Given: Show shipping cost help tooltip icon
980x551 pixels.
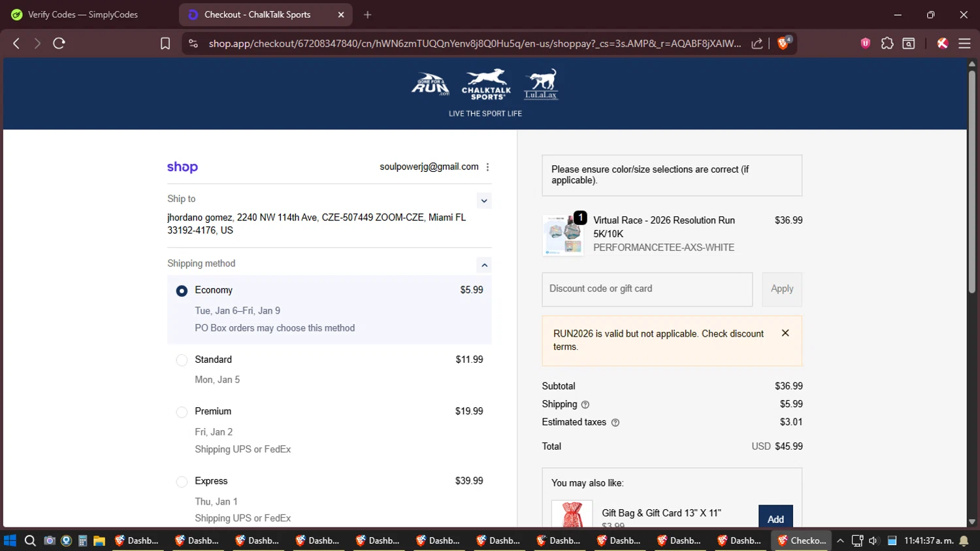Looking at the screenshot, I should click(585, 405).
